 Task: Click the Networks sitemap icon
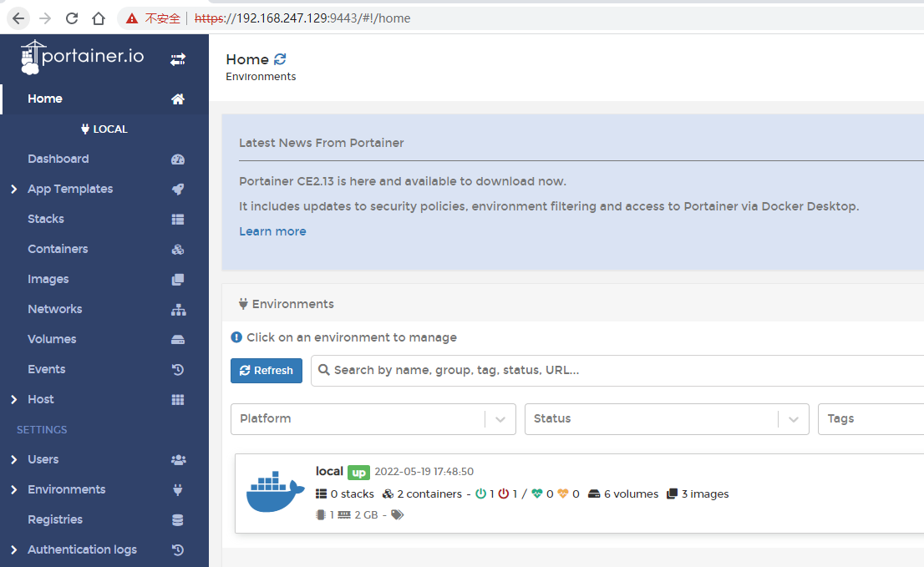pos(178,310)
